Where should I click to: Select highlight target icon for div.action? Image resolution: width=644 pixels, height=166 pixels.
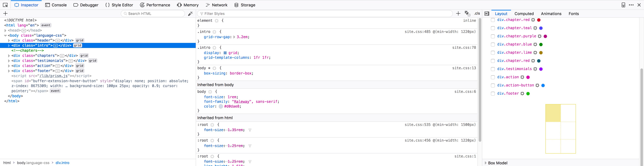(x=522, y=77)
